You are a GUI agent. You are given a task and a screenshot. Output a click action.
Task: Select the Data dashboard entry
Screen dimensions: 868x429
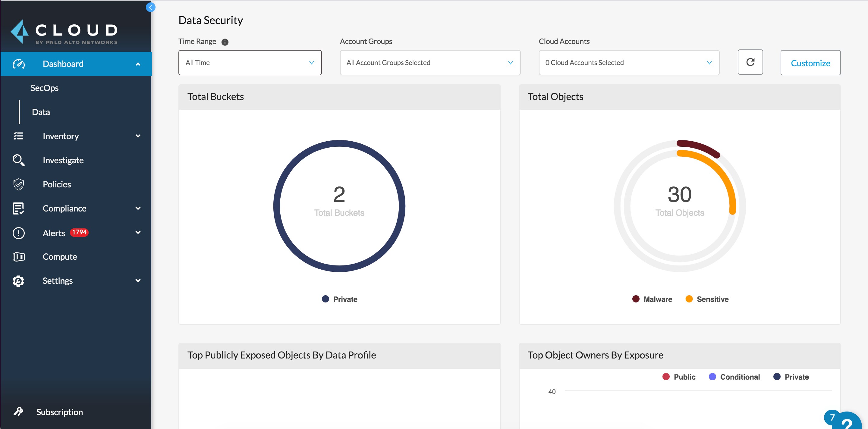[x=41, y=112]
